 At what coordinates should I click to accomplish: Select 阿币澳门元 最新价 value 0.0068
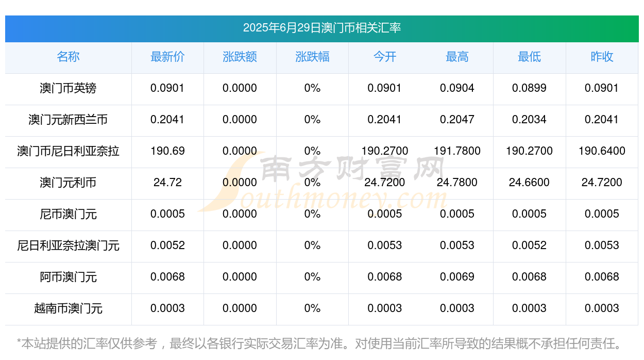point(167,277)
